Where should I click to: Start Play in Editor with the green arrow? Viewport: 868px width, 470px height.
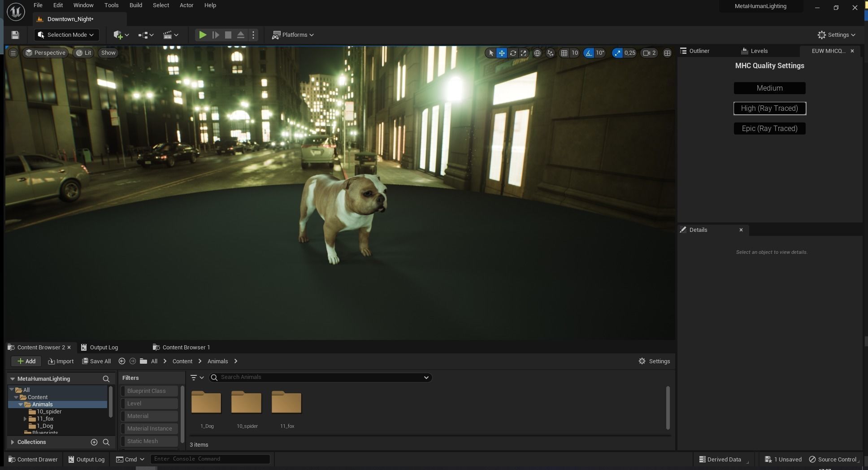click(x=203, y=35)
